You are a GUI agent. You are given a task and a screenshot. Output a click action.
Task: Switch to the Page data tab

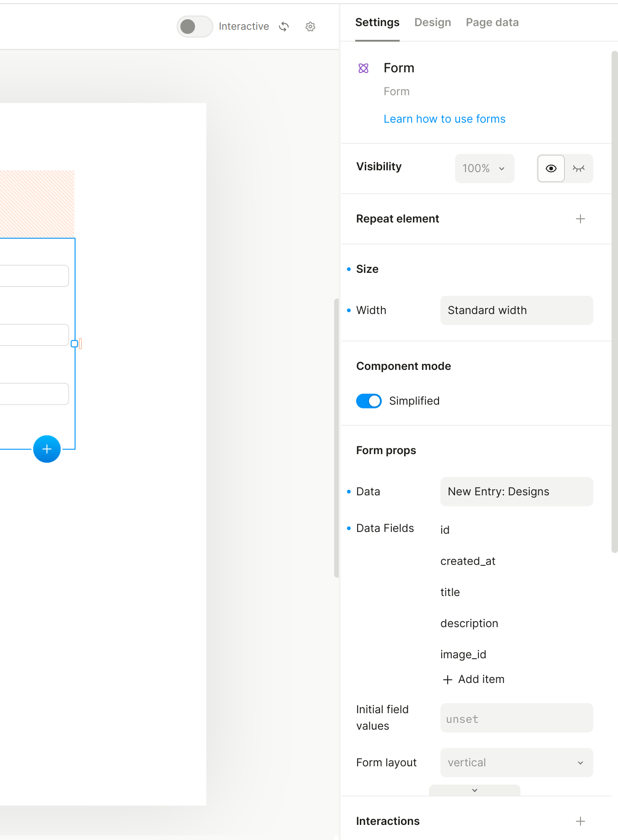(492, 22)
